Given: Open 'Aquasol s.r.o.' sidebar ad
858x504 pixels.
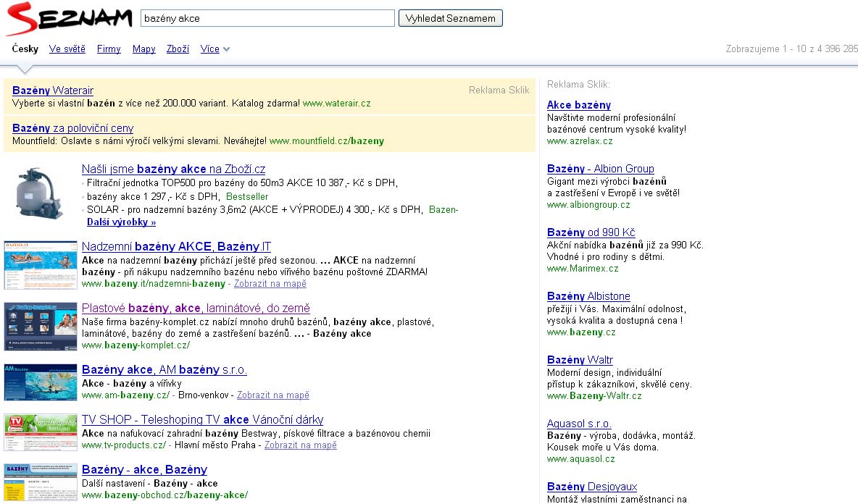Looking at the screenshot, I should [579, 424].
